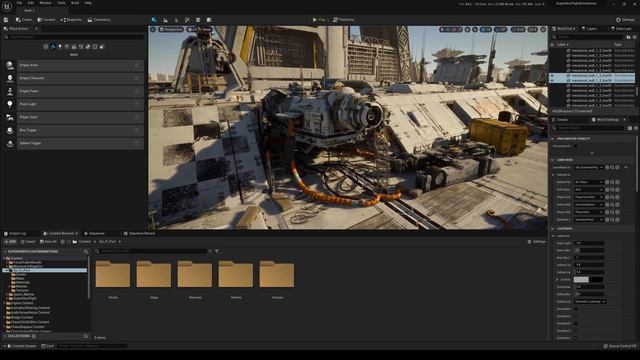
Task: Collapse the Game Mode section
Action: tap(553, 160)
